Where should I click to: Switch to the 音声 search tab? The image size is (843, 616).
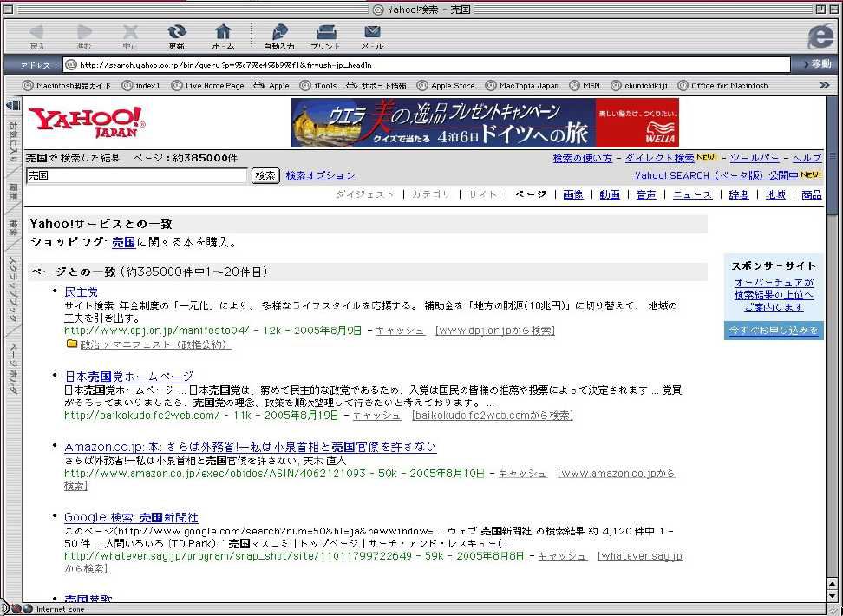point(646,194)
